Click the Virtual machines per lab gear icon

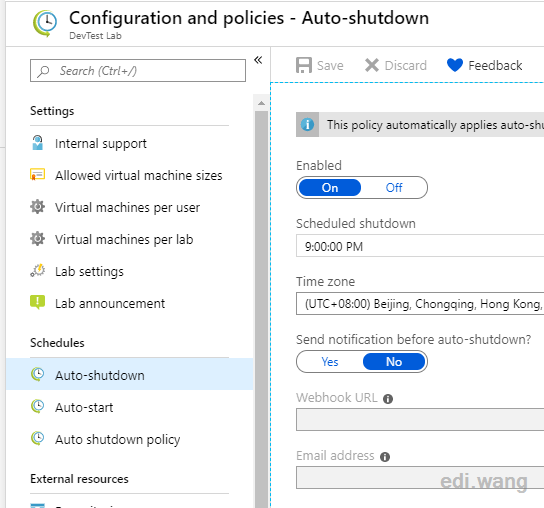(x=37, y=239)
